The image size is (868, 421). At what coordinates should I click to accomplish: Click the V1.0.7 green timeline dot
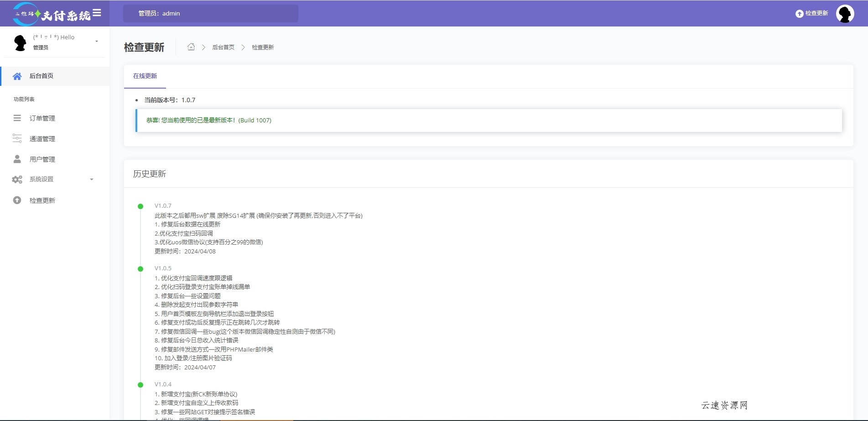(x=140, y=206)
